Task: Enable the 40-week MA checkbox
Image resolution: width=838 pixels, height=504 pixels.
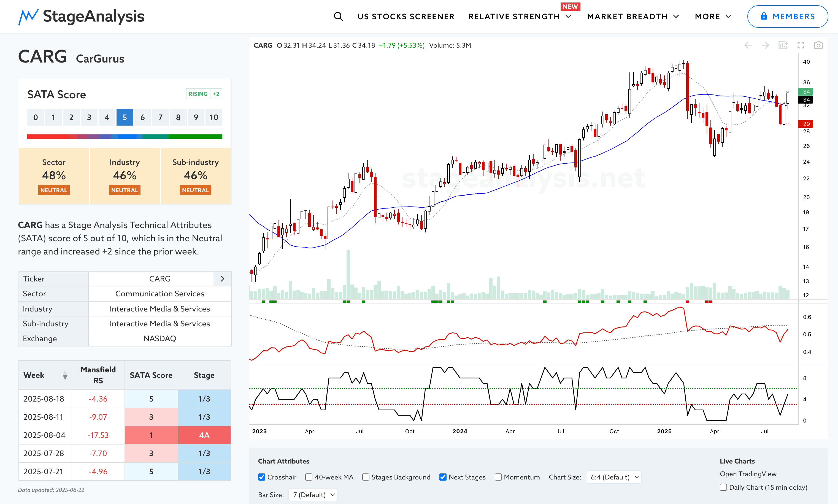Action: 309,477
